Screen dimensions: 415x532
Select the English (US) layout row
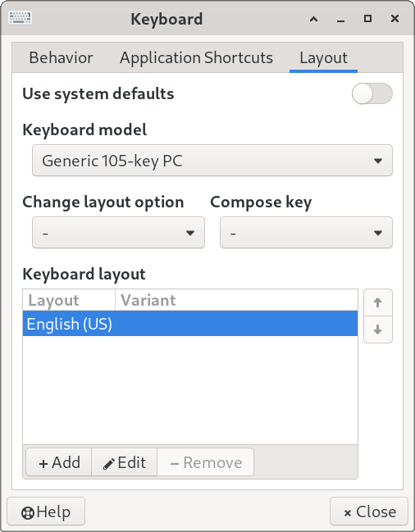click(190, 324)
